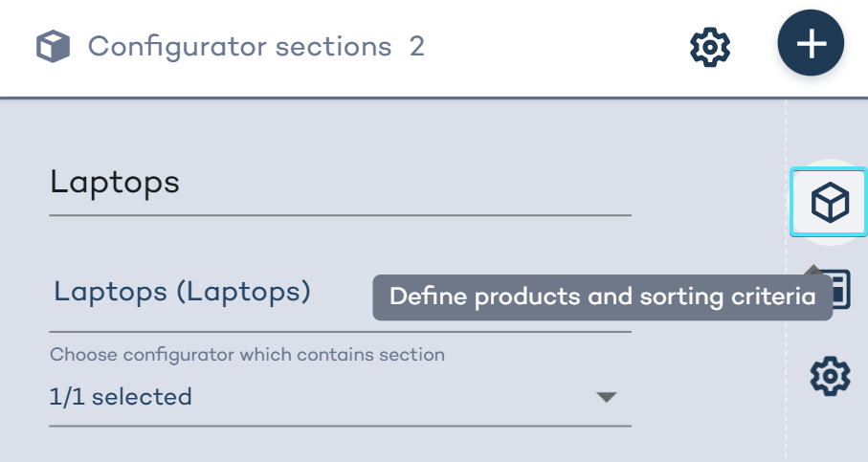
Task: Click the underline beneath '1/1 selected'
Action: pos(340,426)
